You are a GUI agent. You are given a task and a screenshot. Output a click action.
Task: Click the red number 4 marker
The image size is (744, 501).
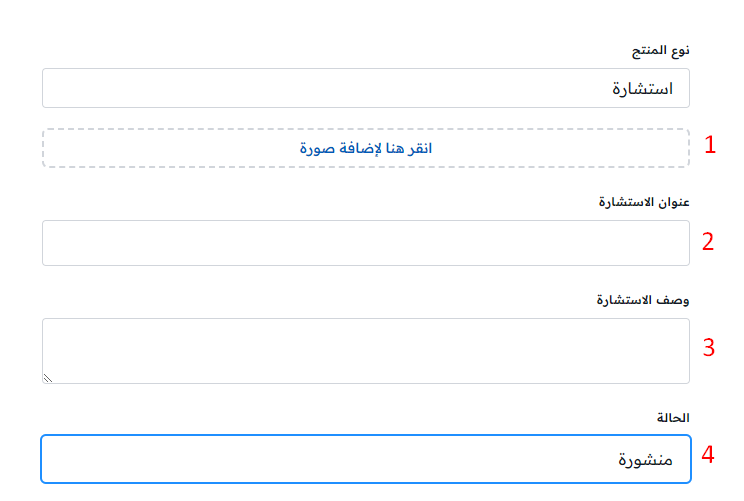tap(708, 455)
